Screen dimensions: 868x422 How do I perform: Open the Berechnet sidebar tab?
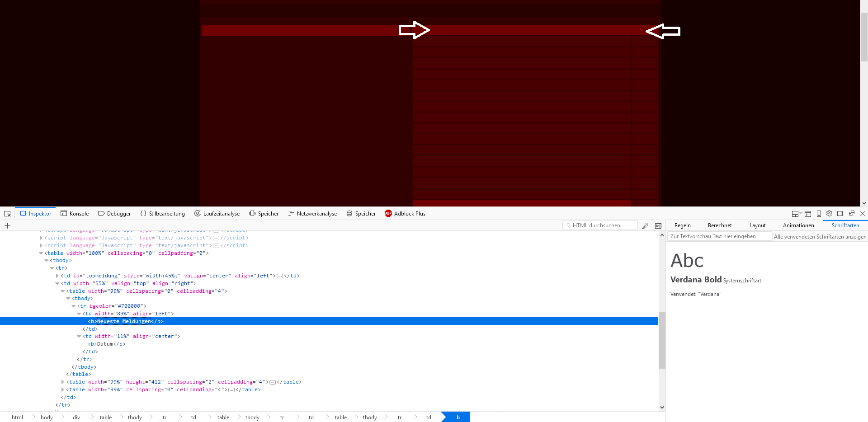pyautogui.click(x=719, y=225)
